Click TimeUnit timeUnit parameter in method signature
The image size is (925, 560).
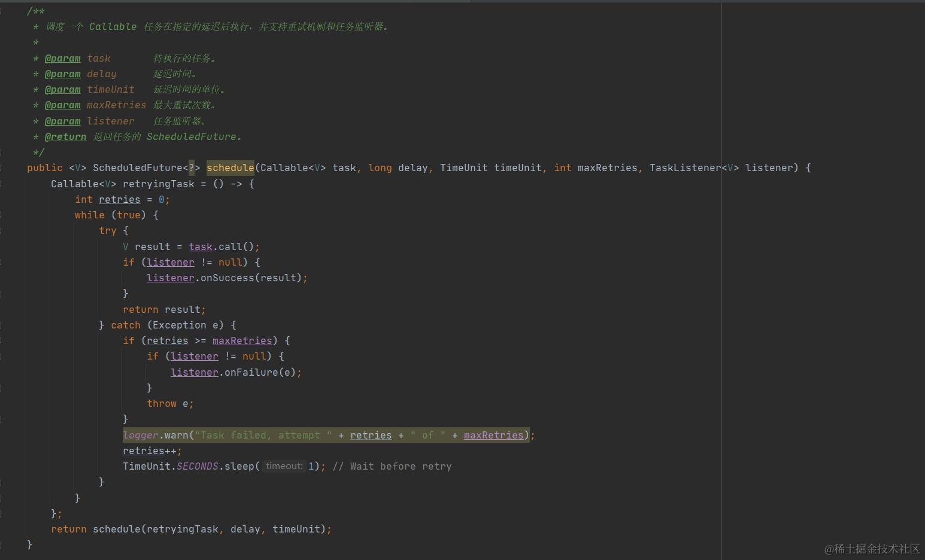pyautogui.click(x=491, y=168)
